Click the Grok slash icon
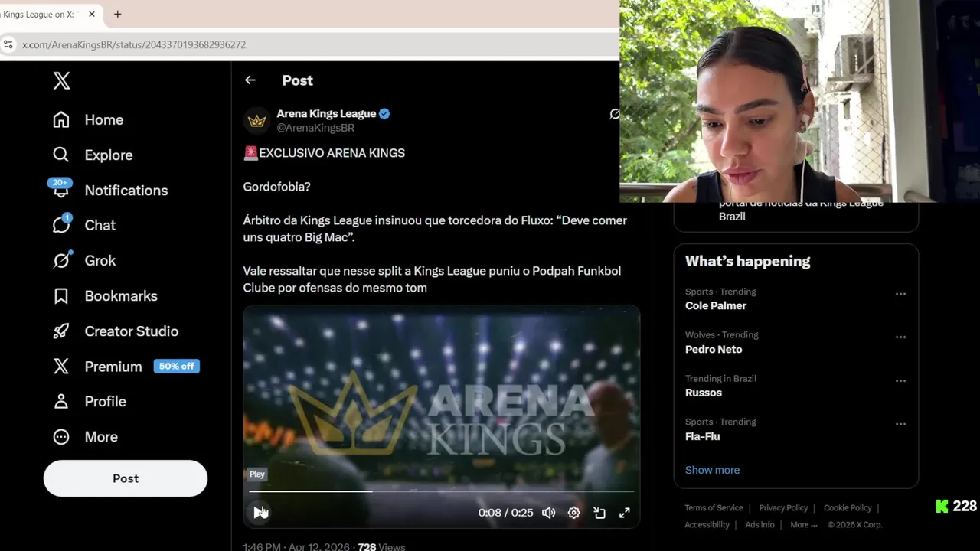 tap(61, 260)
